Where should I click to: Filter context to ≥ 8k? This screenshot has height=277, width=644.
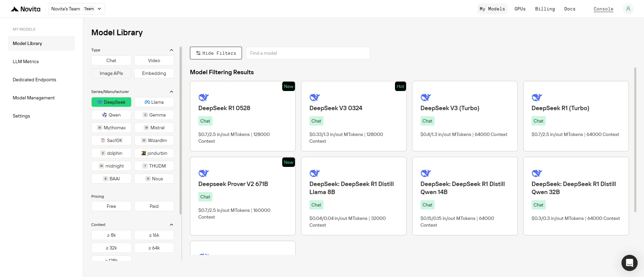[111, 235]
